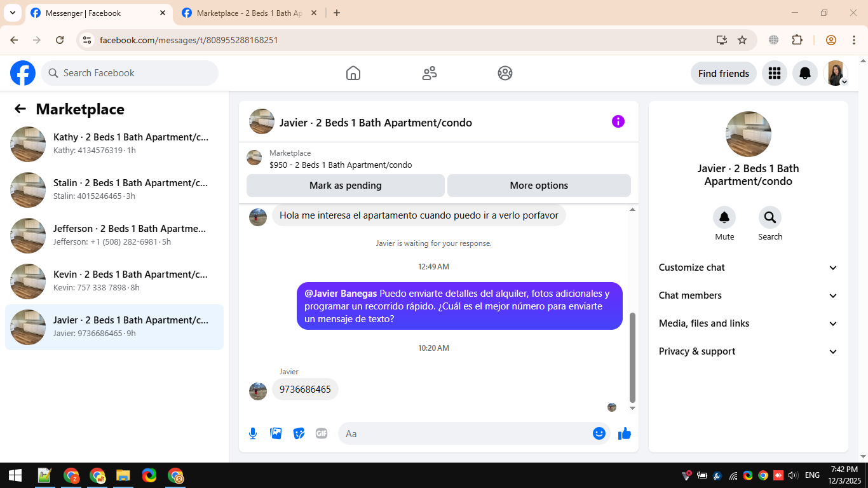Open the language indicator ENG in system tray
The width and height of the screenshot is (868, 488).
pyautogui.click(x=812, y=475)
